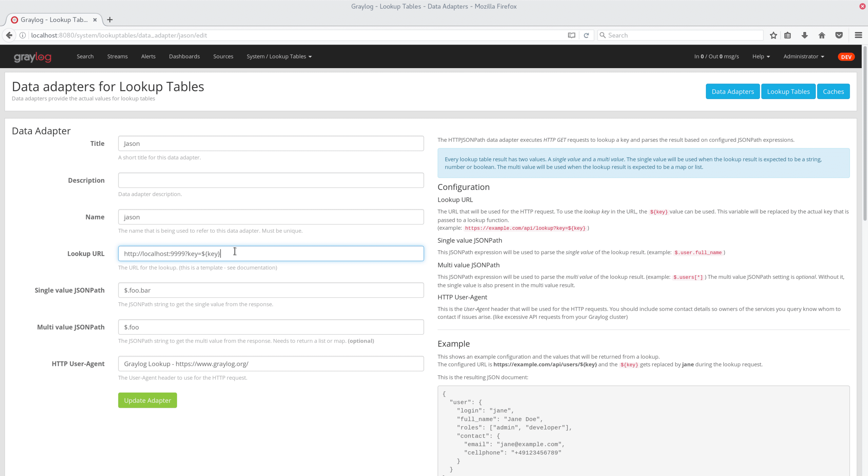Image resolution: width=868 pixels, height=476 pixels.
Task: Open Firefox hamburger menu
Action: point(858,35)
